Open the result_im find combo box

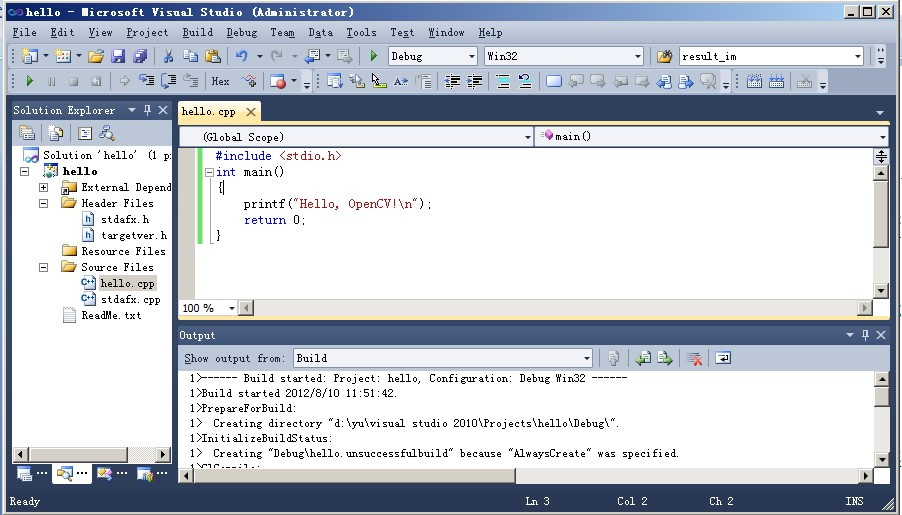[x=858, y=56]
